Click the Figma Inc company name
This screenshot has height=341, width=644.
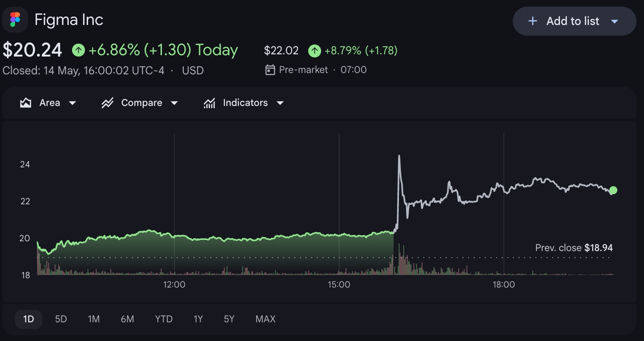click(x=69, y=20)
